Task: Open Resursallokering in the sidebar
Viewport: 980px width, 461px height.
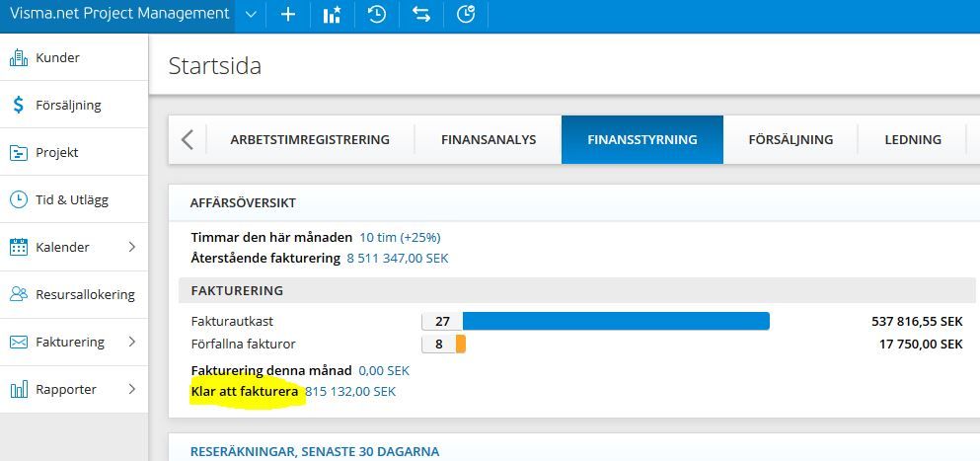Action: pos(85,295)
